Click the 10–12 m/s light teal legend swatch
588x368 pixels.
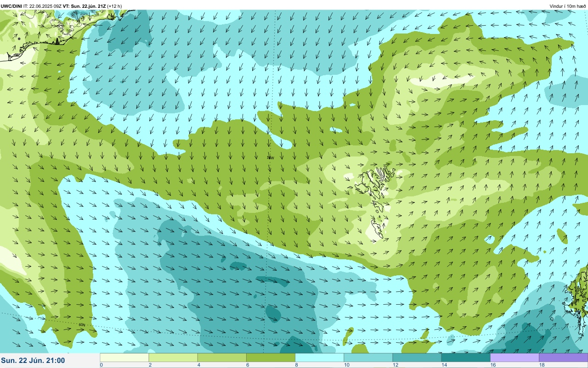(368, 357)
